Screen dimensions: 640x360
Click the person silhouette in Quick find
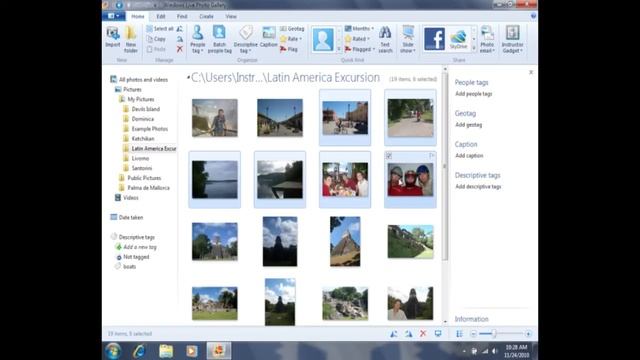tap(323, 39)
